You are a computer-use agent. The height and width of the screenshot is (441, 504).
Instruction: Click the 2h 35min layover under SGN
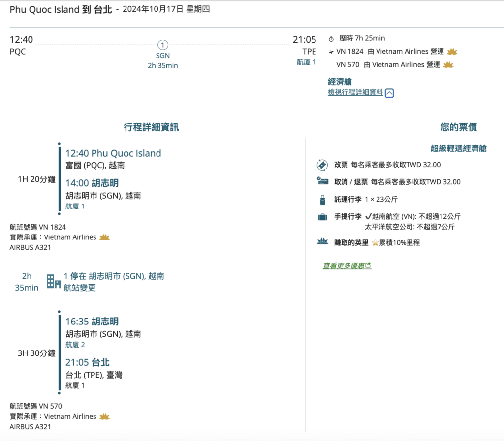coord(162,66)
